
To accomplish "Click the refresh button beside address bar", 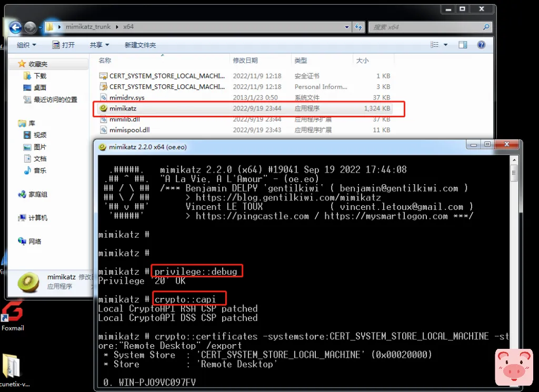I will [358, 27].
